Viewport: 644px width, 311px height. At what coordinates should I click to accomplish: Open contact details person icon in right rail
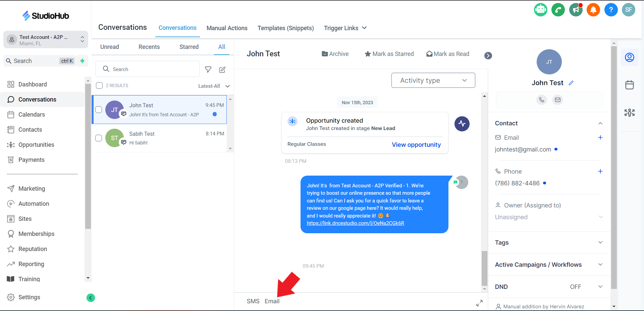coord(630,57)
